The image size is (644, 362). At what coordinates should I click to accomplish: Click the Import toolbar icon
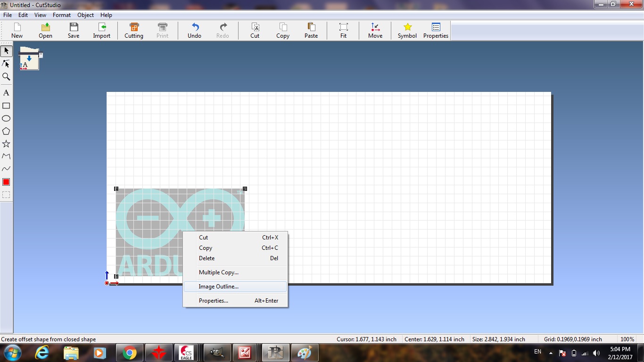101,31
